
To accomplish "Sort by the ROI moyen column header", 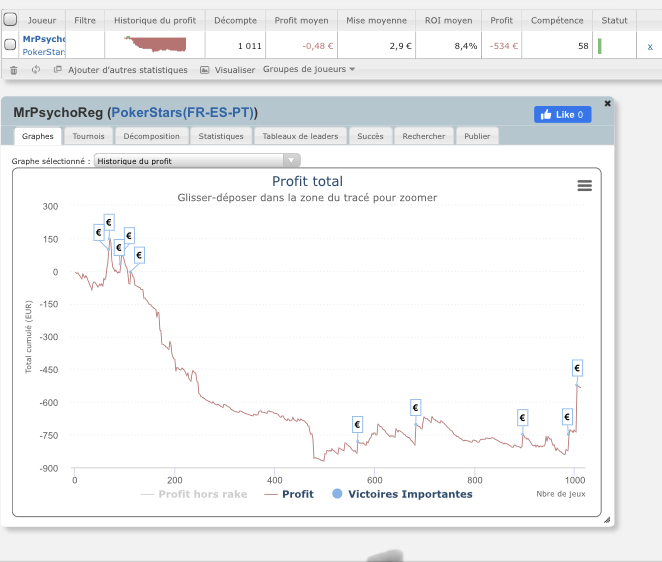I will coord(448,20).
